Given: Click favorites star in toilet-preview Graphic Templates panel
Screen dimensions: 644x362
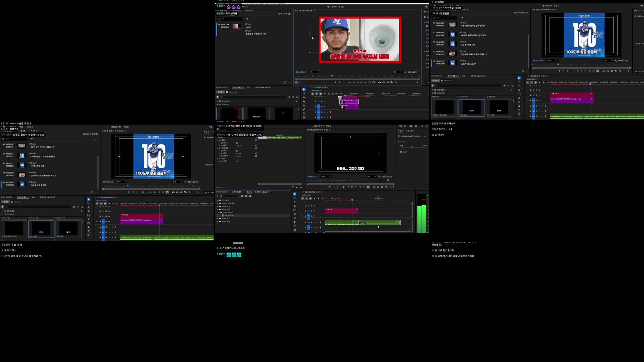Looking at the screenshot, I should pos(289,97).
